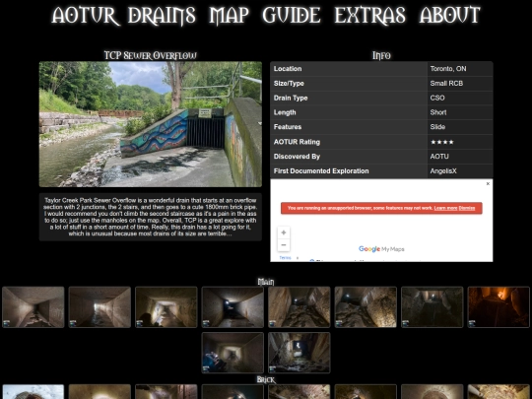Open sixth Main gallery thumbnail
This screenshot has width=532, height=399.
[x=366, y=307]
